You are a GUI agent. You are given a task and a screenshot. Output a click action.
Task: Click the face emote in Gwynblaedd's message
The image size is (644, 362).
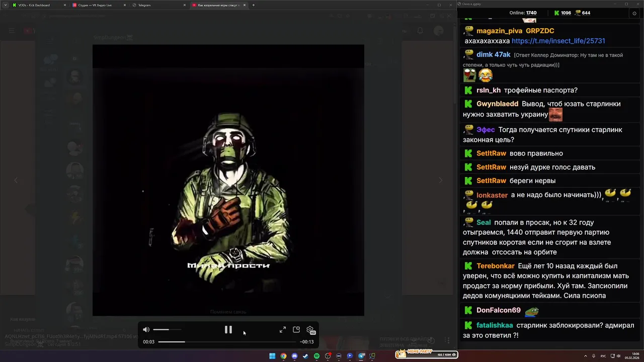555,115
